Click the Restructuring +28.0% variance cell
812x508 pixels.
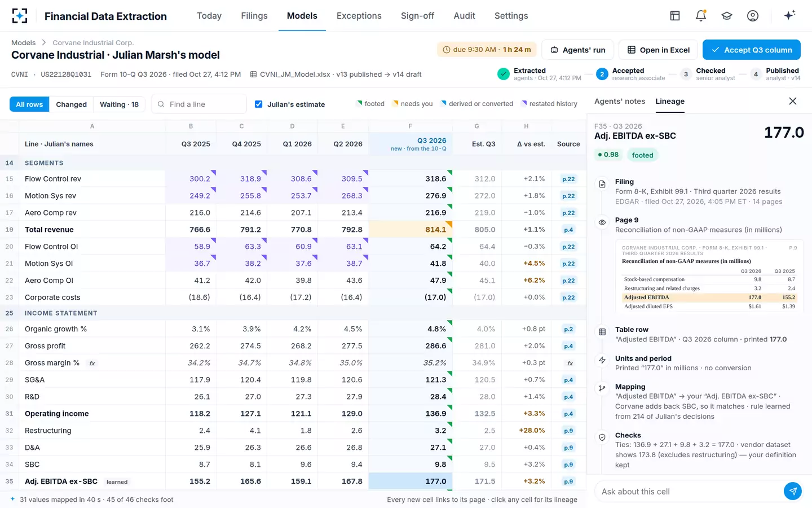pyautogui.click(x=526, y=431)
